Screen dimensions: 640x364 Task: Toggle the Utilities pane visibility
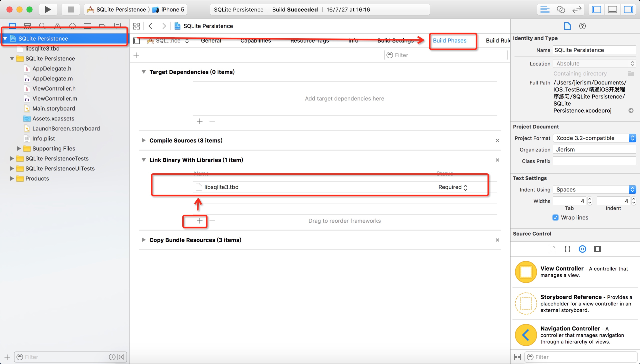pyautogui.click(x=628, y=10)
